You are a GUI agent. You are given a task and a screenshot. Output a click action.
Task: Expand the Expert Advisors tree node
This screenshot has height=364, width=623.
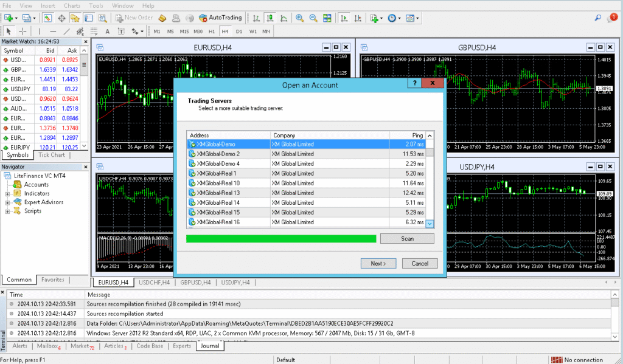(7, 202)
